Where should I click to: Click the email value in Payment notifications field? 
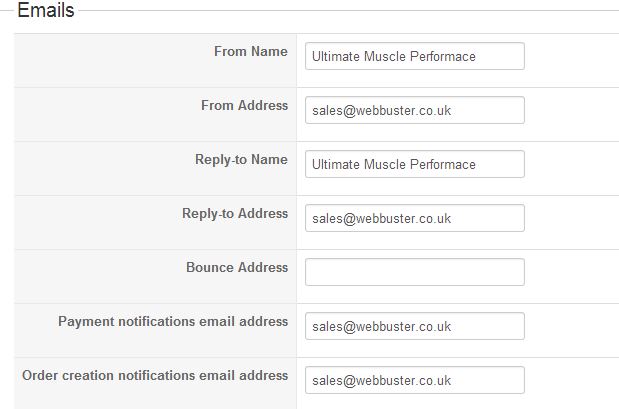pyautogui.click(x=381, y=326)
